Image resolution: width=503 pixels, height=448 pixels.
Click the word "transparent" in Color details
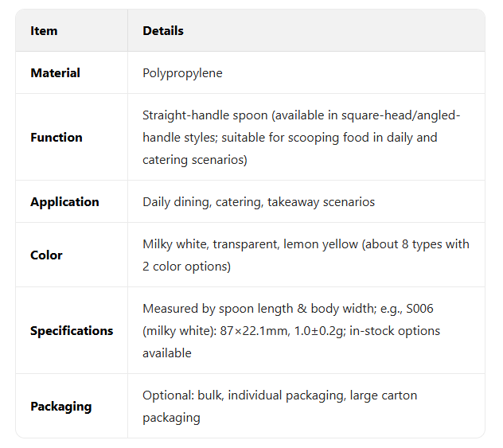pyautogui.click(x=248, y=244)
